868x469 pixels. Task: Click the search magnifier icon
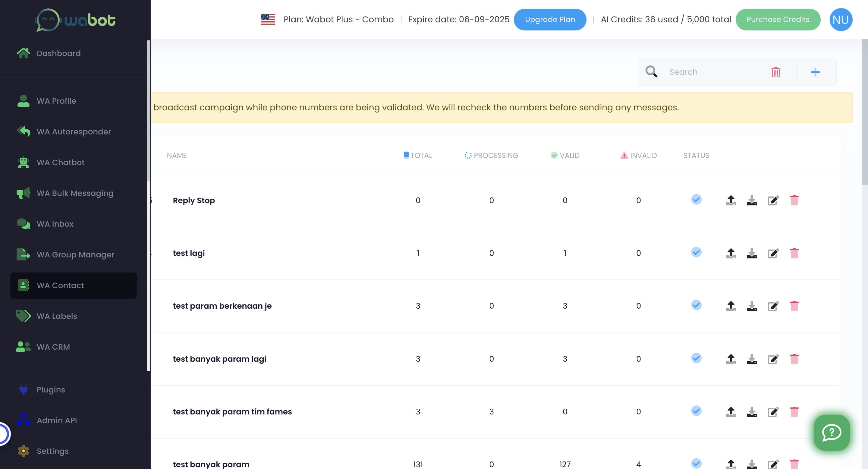tap(651, 72)
